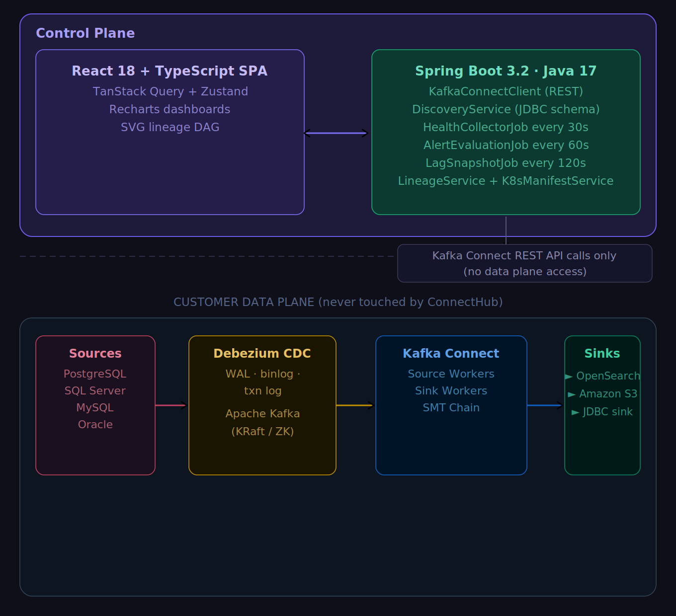Click the "TanStack Query + Zustand" line
The image size is (676, 616).
click(x=170, y=91)
